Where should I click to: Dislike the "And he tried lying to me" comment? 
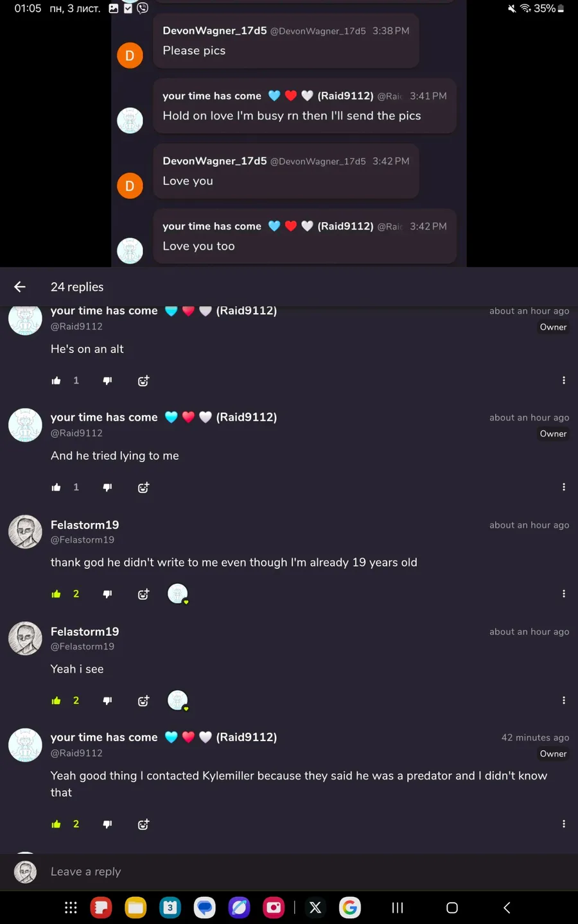coord(107,487)
